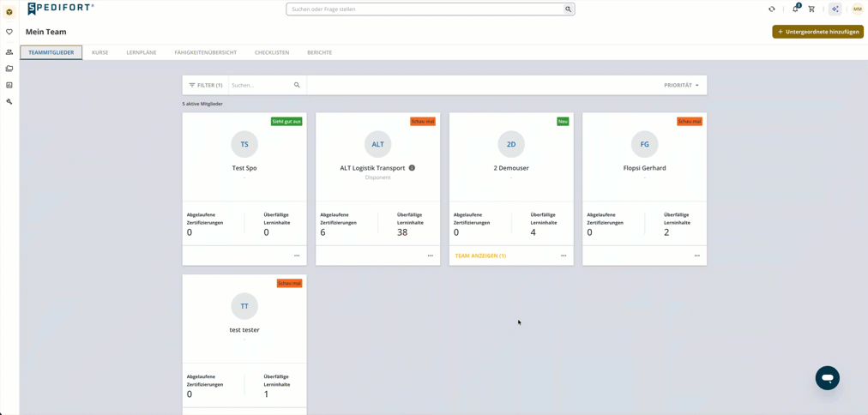Click the TS avatar on Test Spo card
Image resolution: width=868 pixels, height=415 pixels.
point(244,144)
